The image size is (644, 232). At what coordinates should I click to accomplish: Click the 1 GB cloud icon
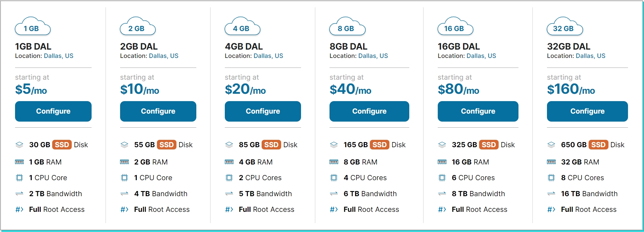(x=32, y=27)
